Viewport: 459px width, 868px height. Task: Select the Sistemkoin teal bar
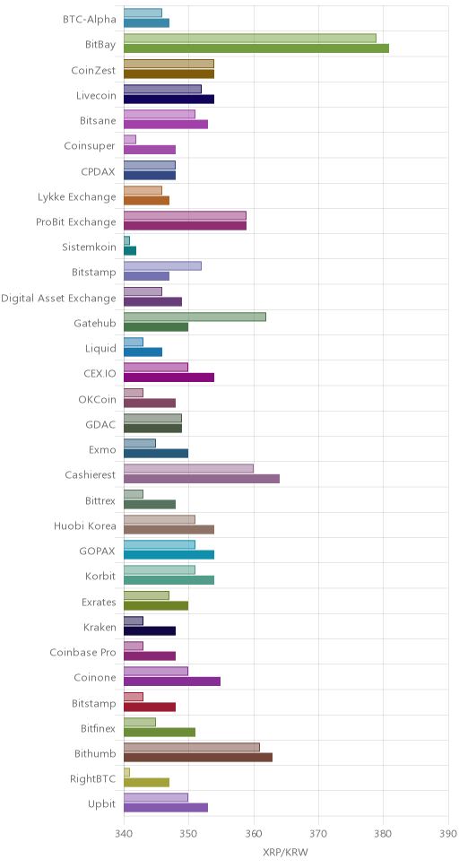tap(130, 251)
